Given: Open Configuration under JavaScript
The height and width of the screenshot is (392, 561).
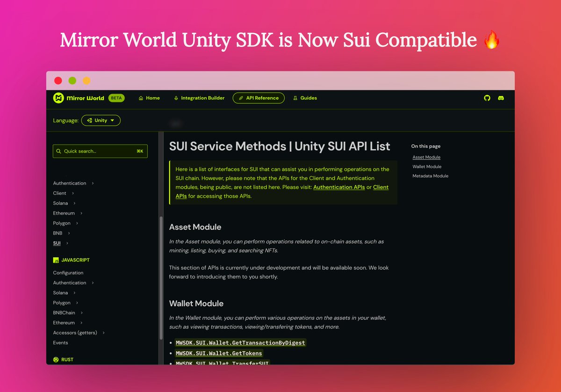Looking at the screenshot, I should [68, 273].
